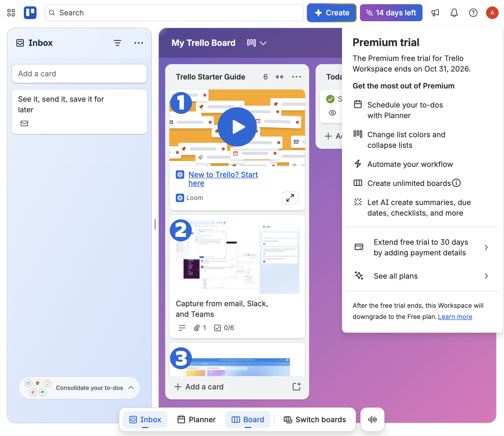This screenshot has height=436, width=504.
Task: Open the Inbox filter icon
Action: pyautogui.click(x=118, y=43)
